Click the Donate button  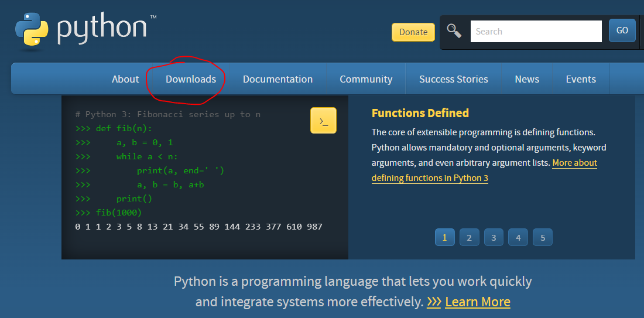click(413, 32)
